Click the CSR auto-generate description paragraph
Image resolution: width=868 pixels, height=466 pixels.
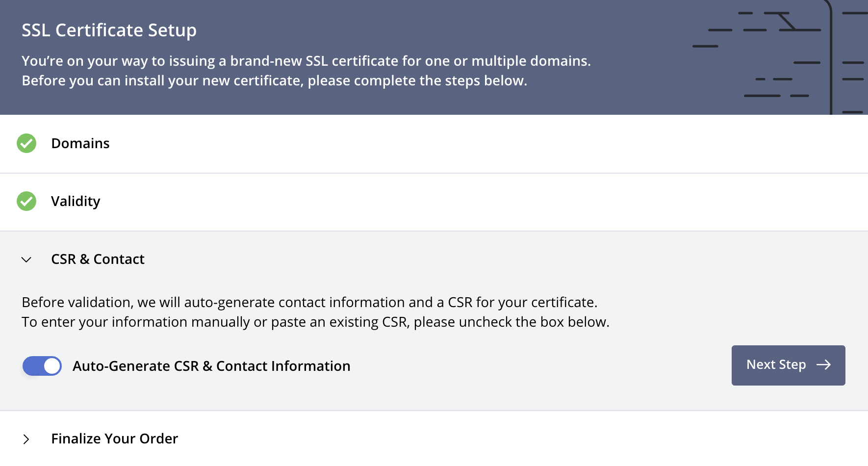pos(315,312)
